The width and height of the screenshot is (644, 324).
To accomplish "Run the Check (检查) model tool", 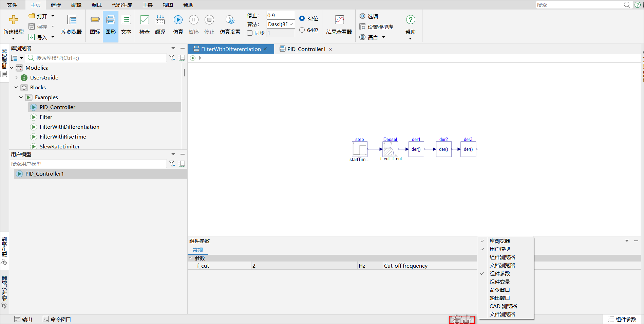I will tap(144, 20).
